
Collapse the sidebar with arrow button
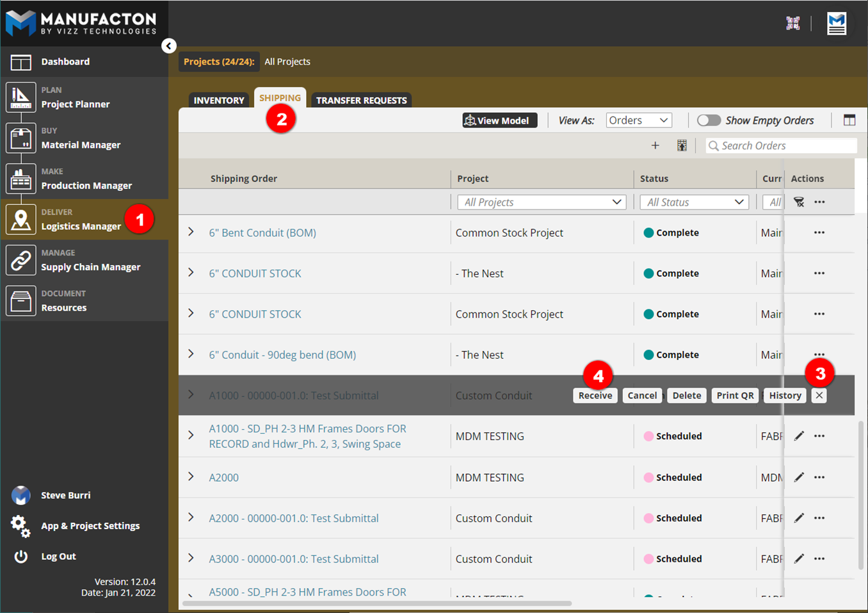pyautogui.click(x=169, y=45)
